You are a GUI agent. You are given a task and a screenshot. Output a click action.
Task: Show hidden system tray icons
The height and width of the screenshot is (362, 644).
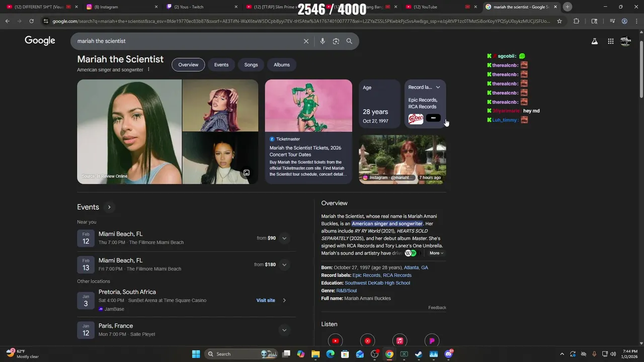(x=562, y=354)
